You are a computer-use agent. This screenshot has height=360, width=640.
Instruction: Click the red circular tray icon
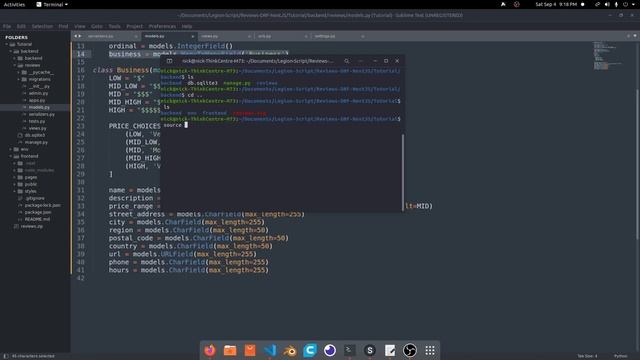517,4
